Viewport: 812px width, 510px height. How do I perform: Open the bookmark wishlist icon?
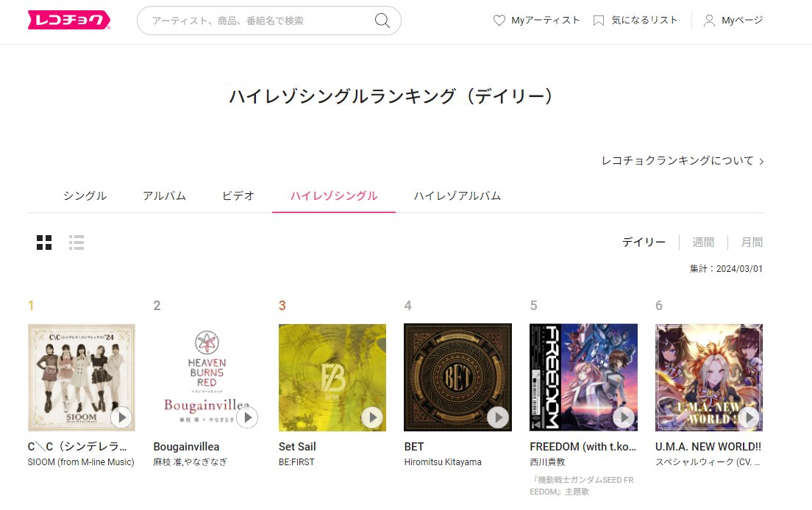(x=598, y=21)
